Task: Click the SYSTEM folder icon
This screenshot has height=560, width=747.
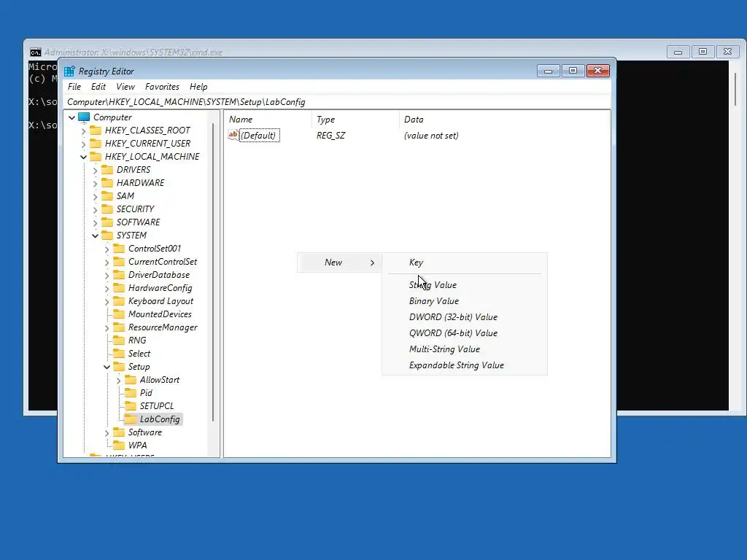Action: (x=108, y=236)
